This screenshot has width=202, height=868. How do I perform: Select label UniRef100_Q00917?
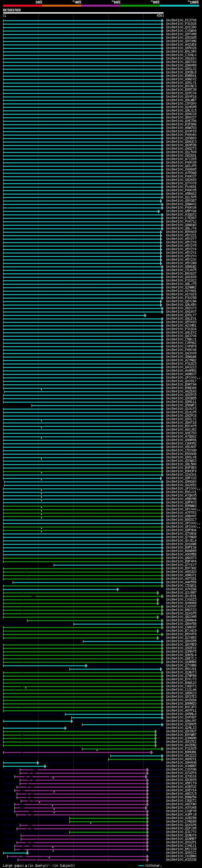(181, 381)
